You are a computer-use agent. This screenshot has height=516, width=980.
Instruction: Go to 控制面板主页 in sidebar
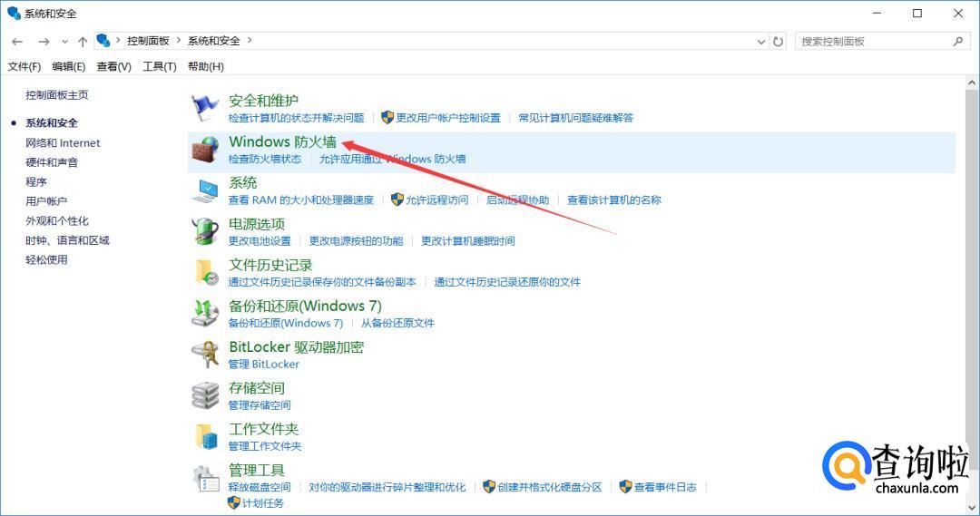[x=57, y=95]
